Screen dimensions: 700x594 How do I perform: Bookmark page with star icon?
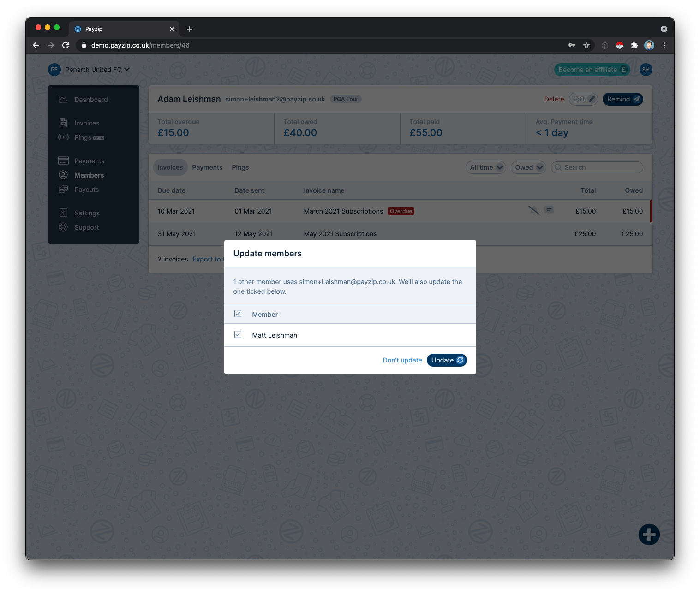(586, 45)
